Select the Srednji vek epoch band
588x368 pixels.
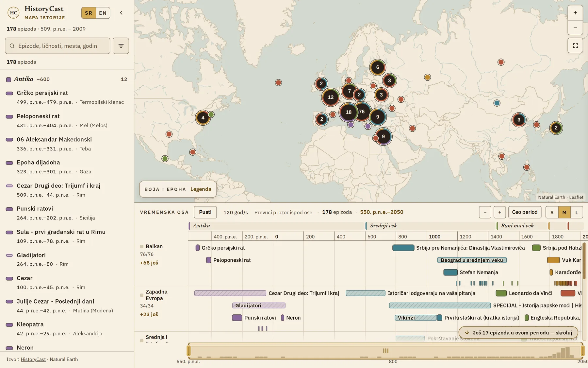point(431,226)
